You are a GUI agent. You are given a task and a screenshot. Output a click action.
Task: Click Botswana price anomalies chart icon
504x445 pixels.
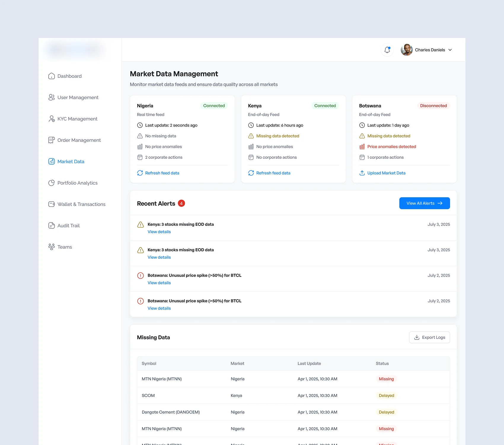click(x=362, y=147)
